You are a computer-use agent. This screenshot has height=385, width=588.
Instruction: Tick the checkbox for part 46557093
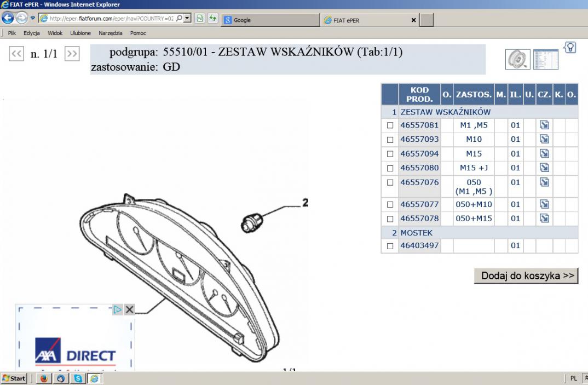[390, 140]
